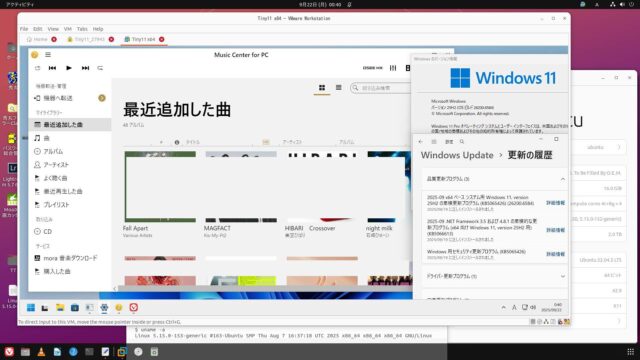Open Music Center from guest taskbar

coord(119,308)
